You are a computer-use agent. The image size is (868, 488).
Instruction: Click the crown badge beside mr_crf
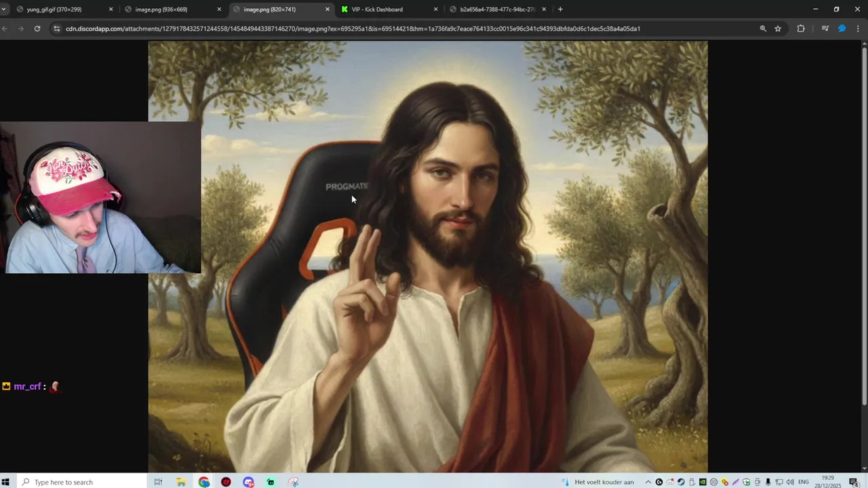click(6, 386)
